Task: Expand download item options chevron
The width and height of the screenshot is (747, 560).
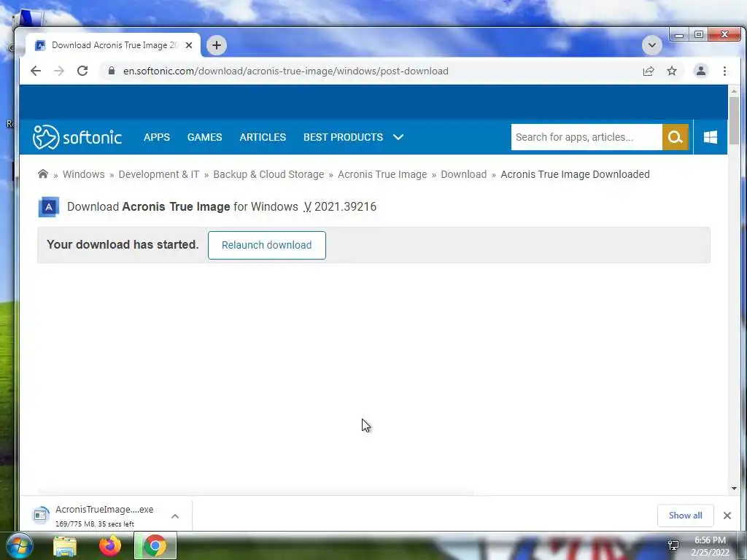Action: coord(175,516)
